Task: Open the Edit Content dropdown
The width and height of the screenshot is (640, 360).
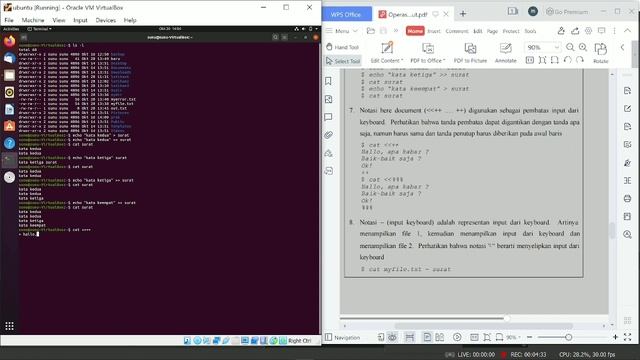Action: coord(387,60)
